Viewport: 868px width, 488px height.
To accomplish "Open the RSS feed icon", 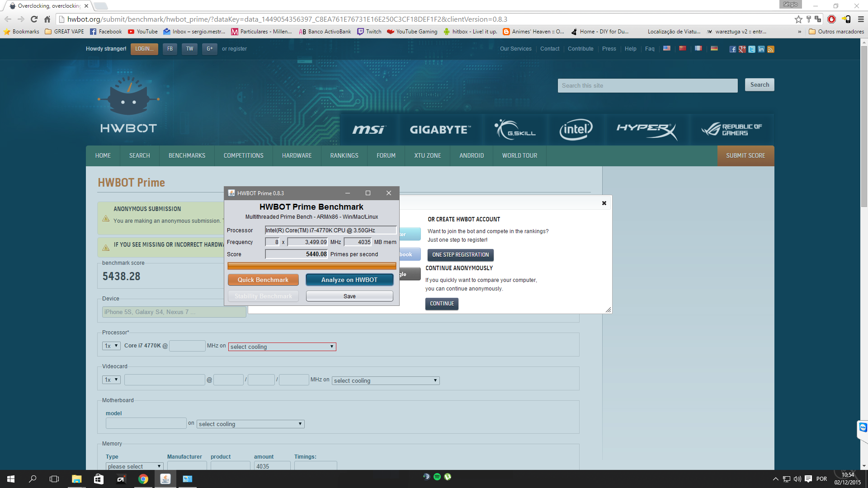I will [771, 49].
